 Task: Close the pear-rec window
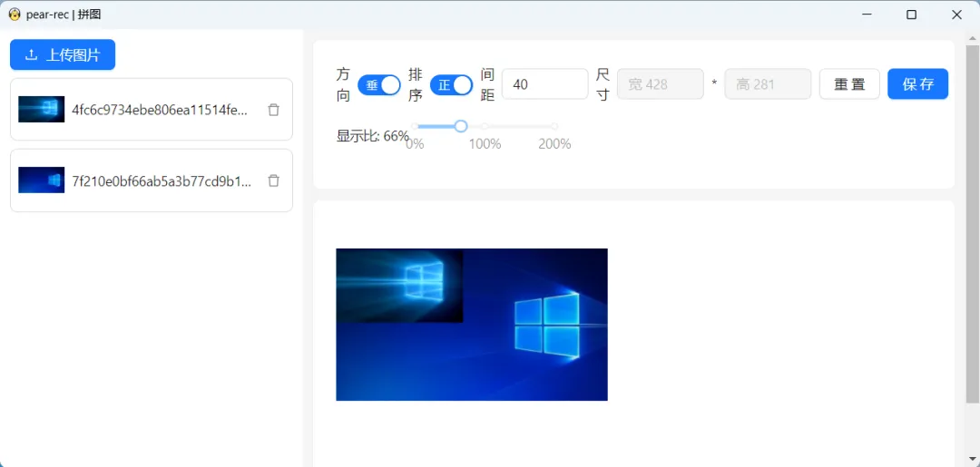click(956, 15)
